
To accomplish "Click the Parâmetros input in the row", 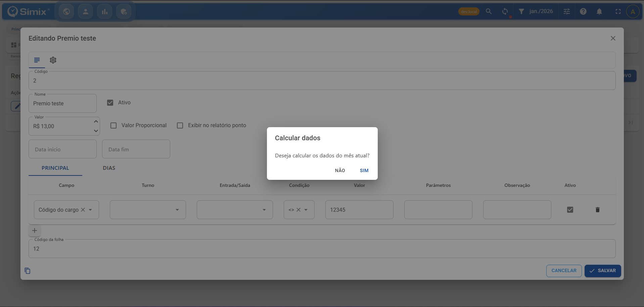I will click(438, 210).
